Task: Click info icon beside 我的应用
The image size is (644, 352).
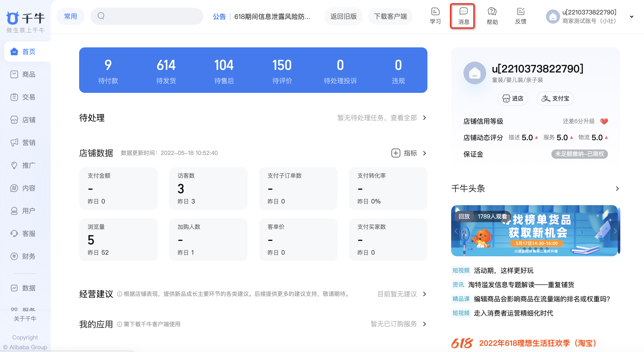Action: (x=119, y=325)
